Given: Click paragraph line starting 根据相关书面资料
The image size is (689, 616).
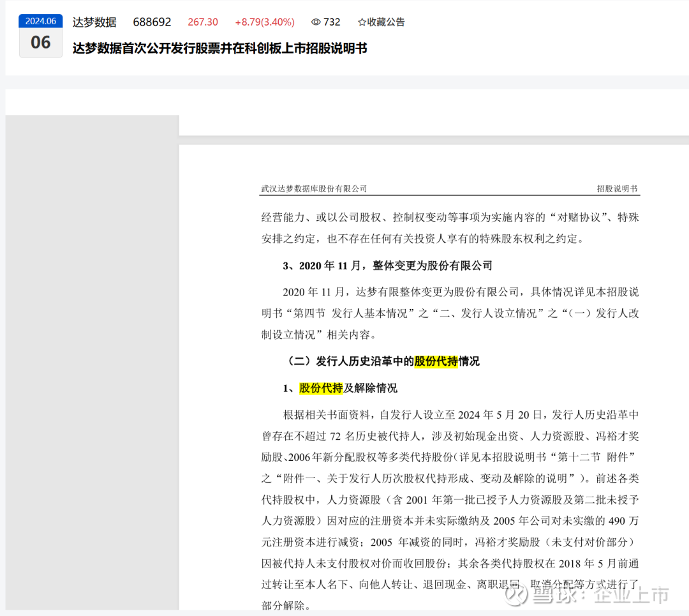Looking at the screenshot, I should pyautogui.click(x=461, y=415).
